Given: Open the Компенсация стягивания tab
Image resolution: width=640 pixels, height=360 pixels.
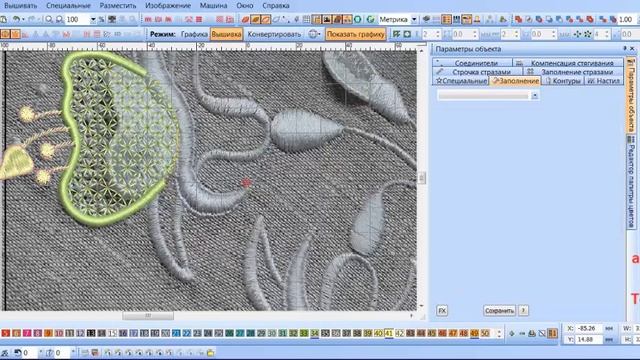Looking at the screenshot, I should [568, 63].
